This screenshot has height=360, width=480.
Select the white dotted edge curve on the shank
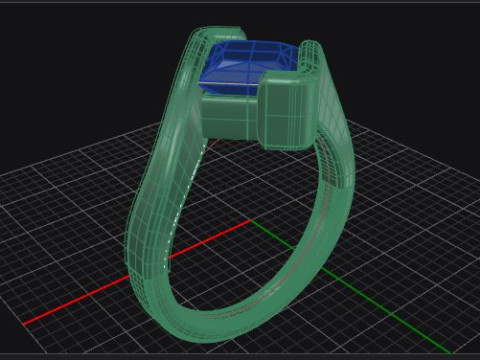184,202
